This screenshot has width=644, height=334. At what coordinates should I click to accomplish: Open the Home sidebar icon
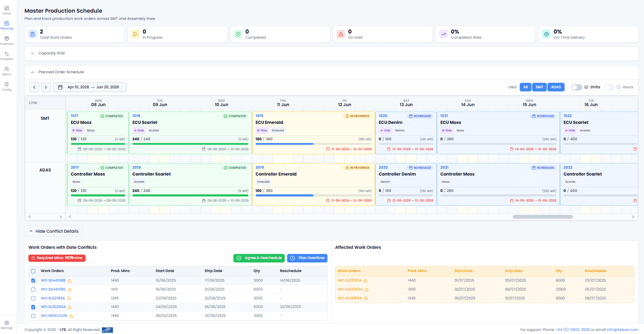tap(7, 10)
